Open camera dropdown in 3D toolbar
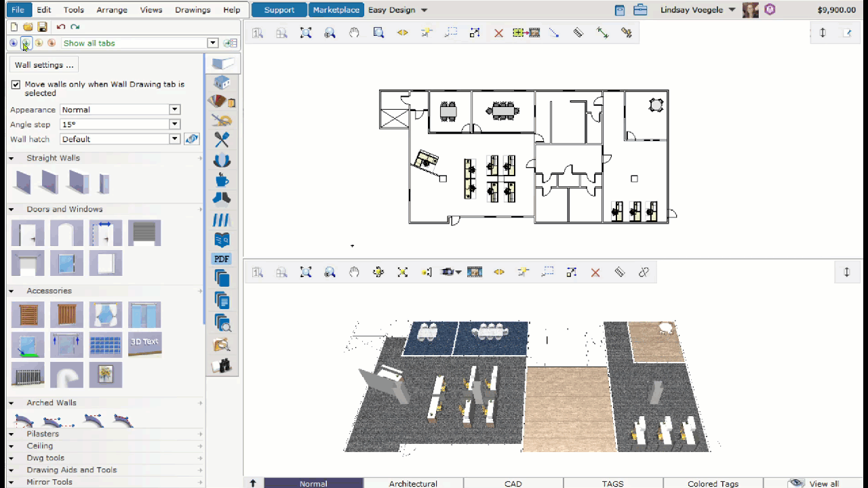This screenshot has height=488, width=868. pos(451,272)
